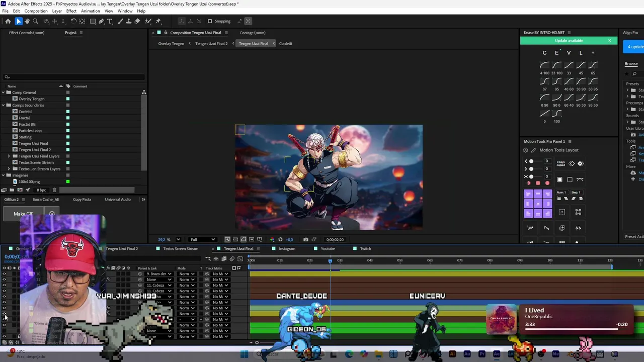The width and height of the screenshot is (644, 362).
Task: Open the Animation menu
Action: (91, 11)
